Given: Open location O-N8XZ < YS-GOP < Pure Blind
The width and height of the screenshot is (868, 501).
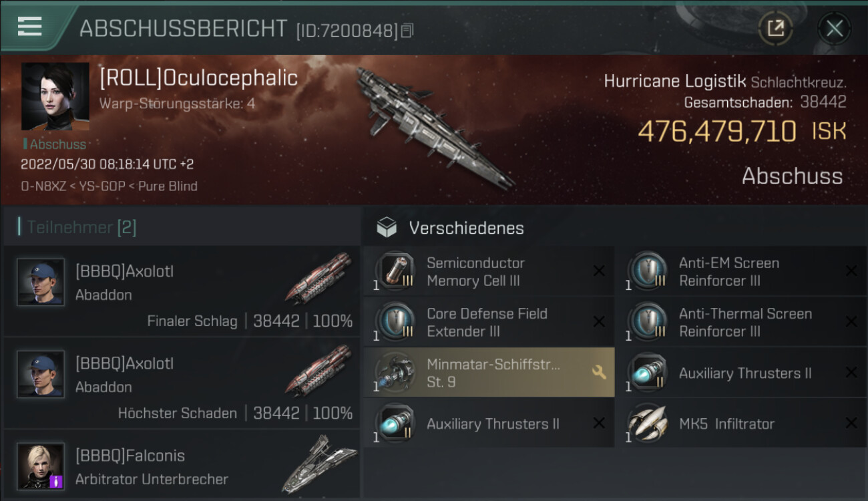Looking at the screenshot, I should coord(109,186).
